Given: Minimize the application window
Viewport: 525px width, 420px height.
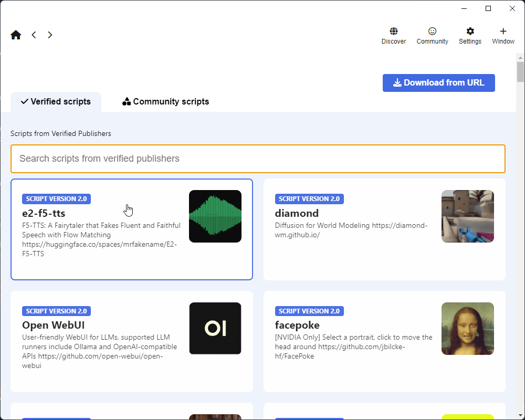Looking at the screenshot, I should pyautogui.click(x=464, y=8).
